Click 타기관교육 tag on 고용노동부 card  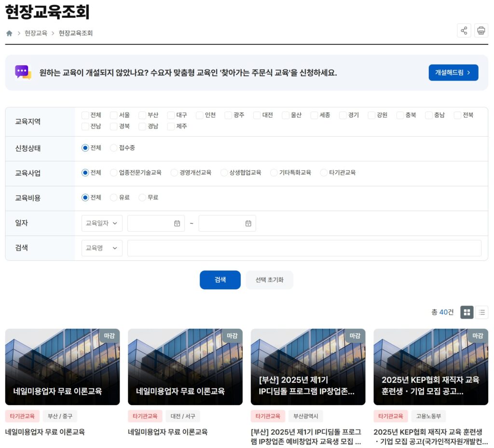(x=391, y=416)
